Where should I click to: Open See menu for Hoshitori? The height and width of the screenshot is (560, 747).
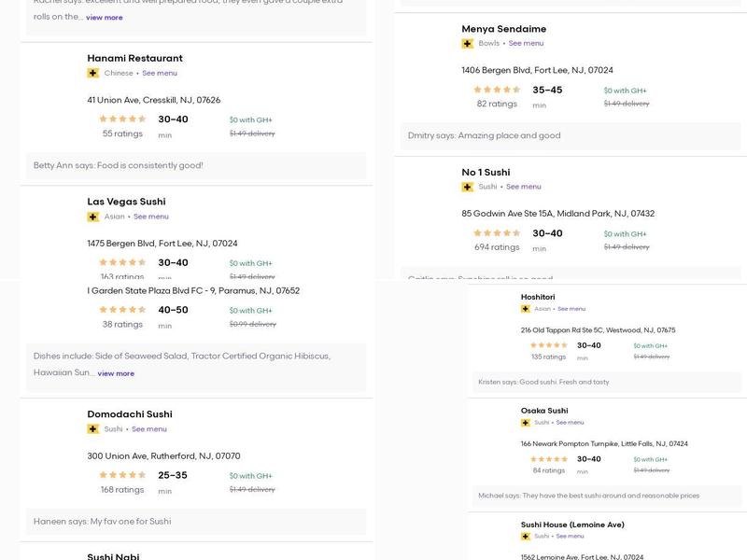coord(571,309)
